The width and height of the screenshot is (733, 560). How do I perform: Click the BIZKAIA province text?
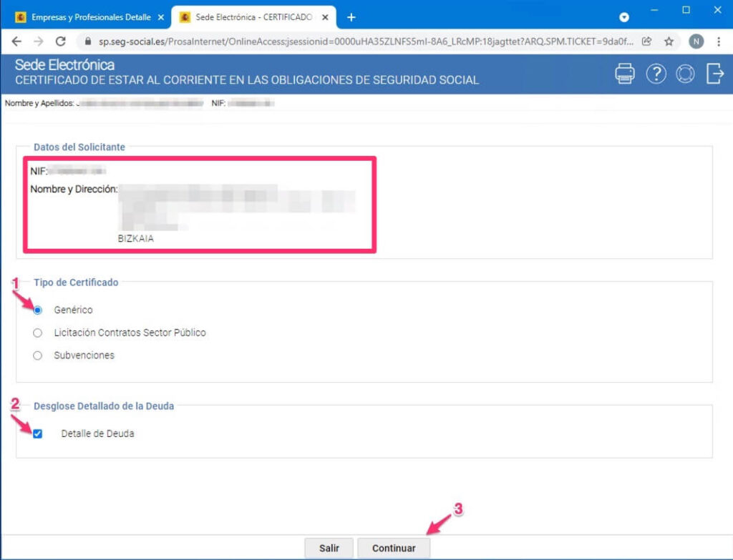click(135, 239)
